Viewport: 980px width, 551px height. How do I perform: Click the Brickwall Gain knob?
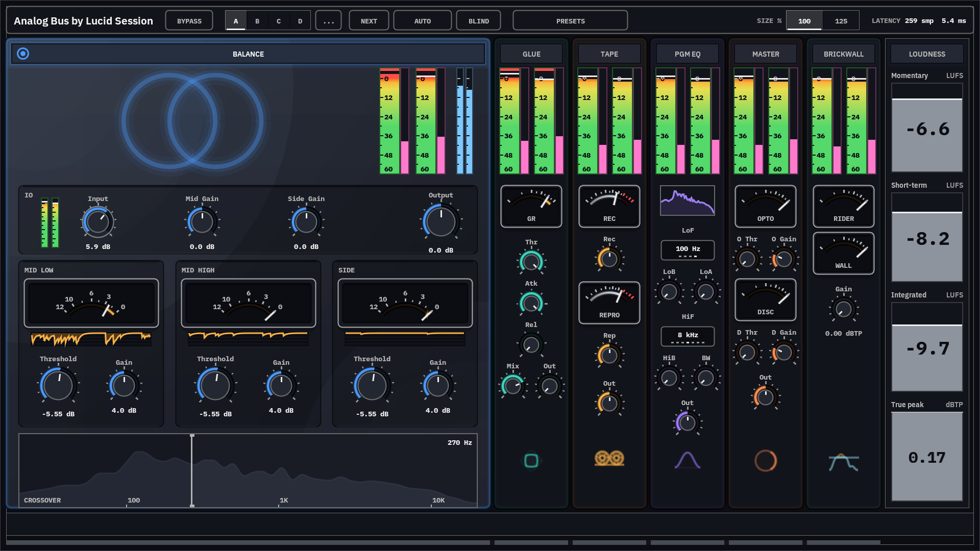844,309
